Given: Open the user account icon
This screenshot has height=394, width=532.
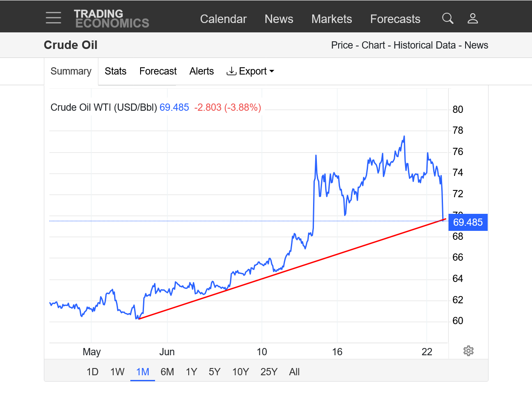Looking at the screenshot, I should (473, 18).
